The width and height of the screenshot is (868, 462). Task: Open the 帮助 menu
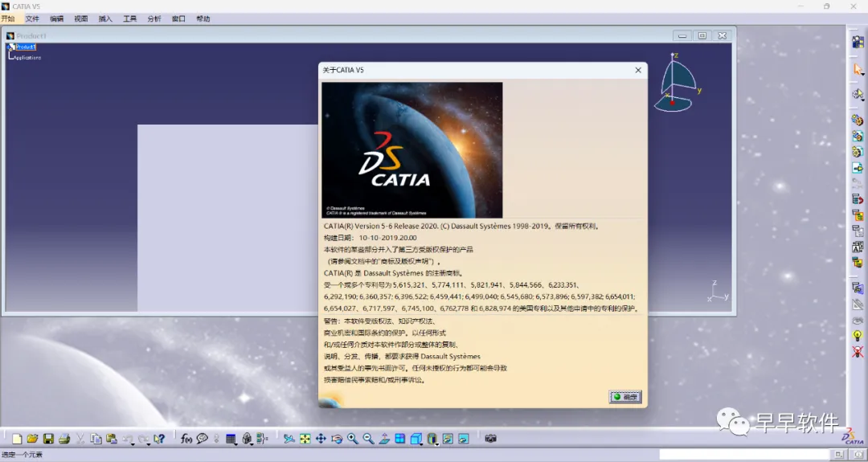coord(203,18)
